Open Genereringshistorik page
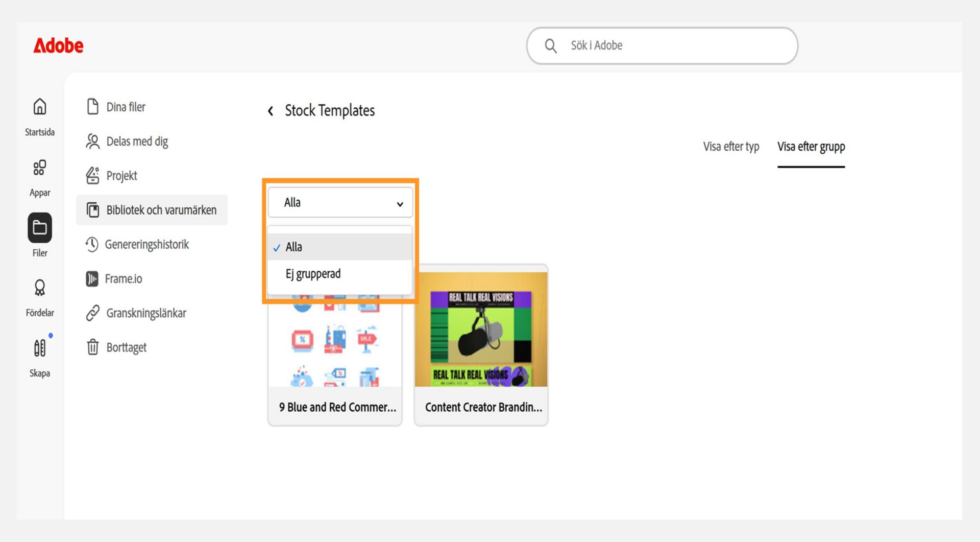Screen dimensions: 980x542 (x=137, y=245)
